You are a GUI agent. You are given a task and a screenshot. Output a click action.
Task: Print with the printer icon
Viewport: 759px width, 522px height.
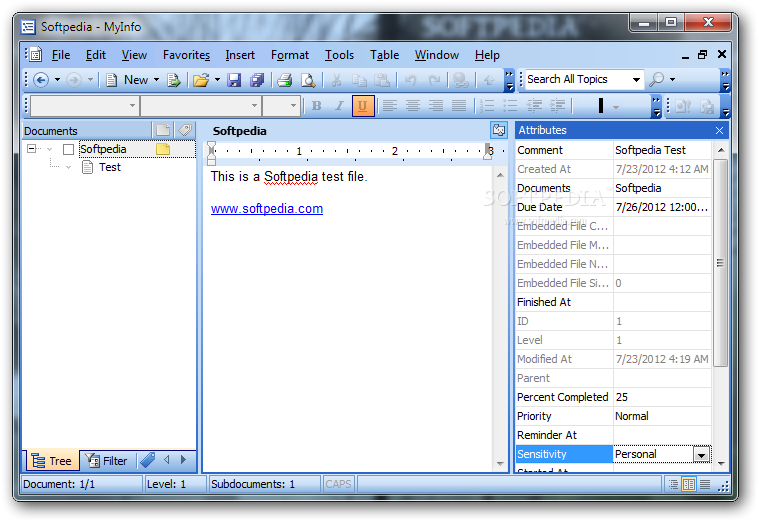pyautogui.click(x=285, y=80)
